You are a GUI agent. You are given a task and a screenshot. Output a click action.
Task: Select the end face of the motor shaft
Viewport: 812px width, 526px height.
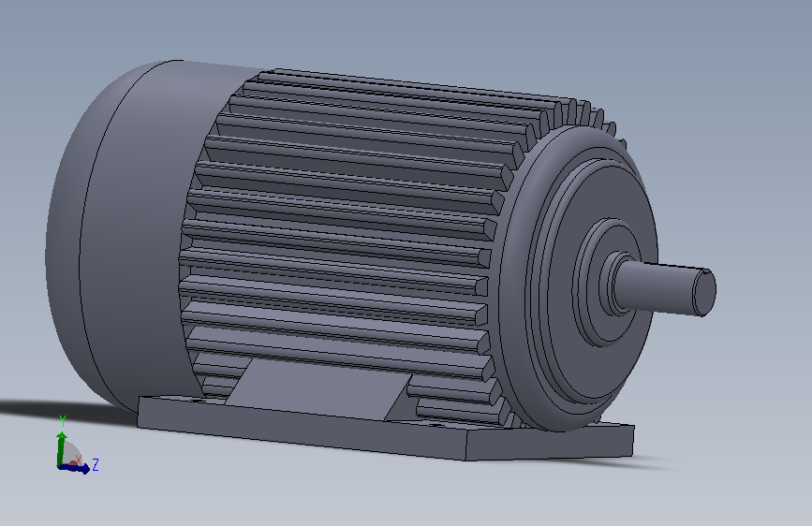click(x=704, y=293)
